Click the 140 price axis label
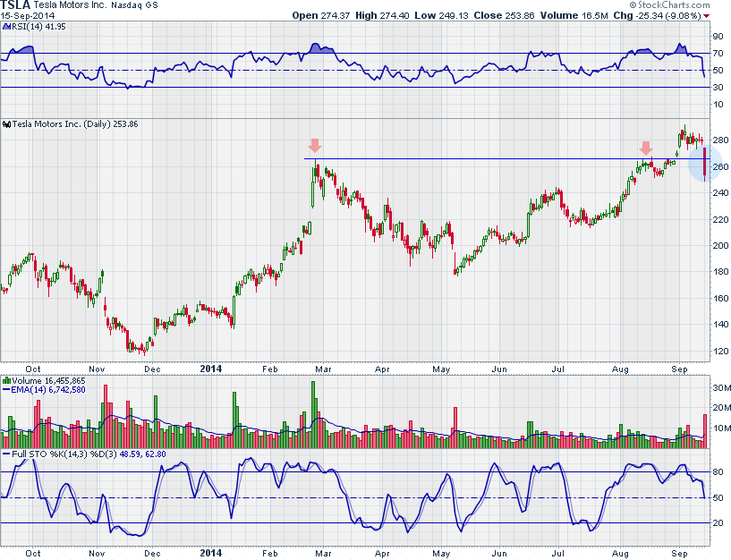This screenshot has height=560, width=731. [x=720, y=324]
